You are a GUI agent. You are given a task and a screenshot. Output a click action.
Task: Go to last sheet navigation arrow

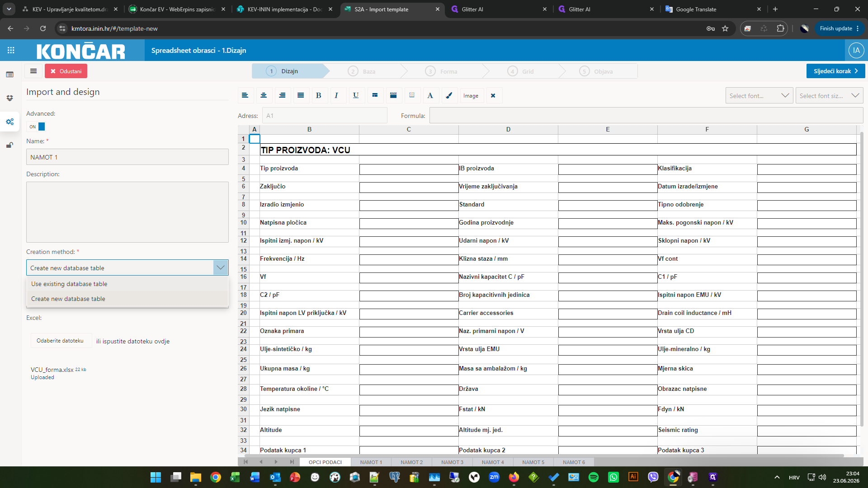click(x=292, y=462)
